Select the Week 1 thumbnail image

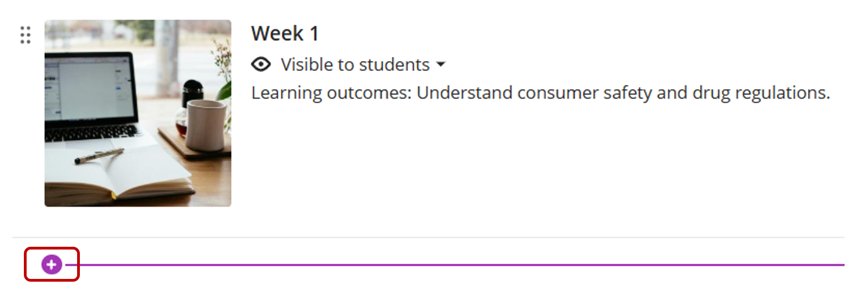[x=138, y=113]
